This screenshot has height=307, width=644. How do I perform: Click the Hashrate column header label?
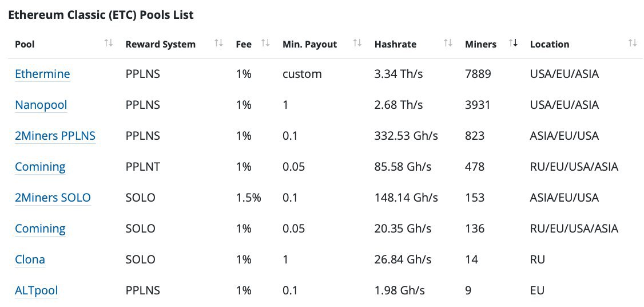point(395,45)
